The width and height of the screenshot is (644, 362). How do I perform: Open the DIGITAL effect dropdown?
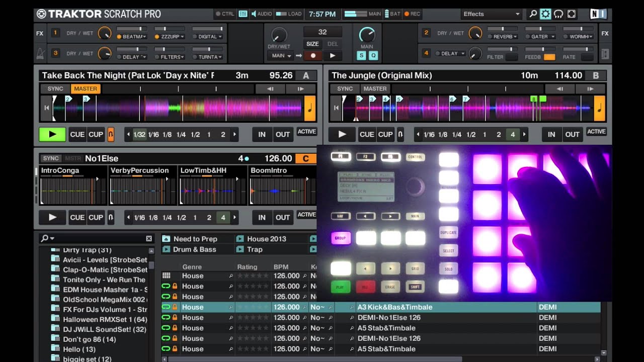(x=207, y=37)
